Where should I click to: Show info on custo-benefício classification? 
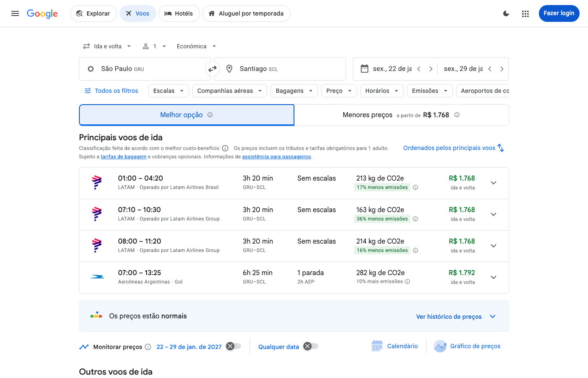click(225, 148)
